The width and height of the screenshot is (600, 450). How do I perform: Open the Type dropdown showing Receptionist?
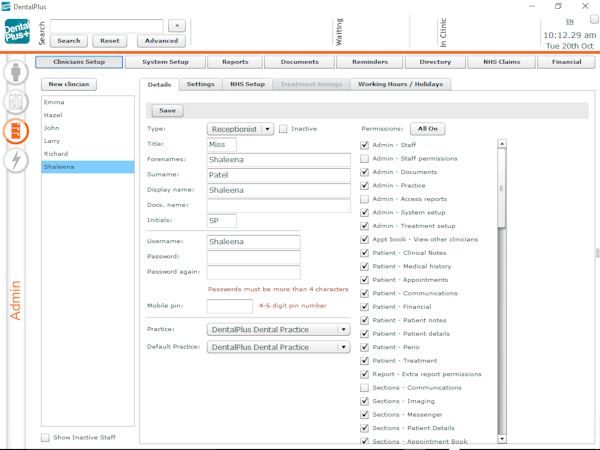tap(240, 129)
